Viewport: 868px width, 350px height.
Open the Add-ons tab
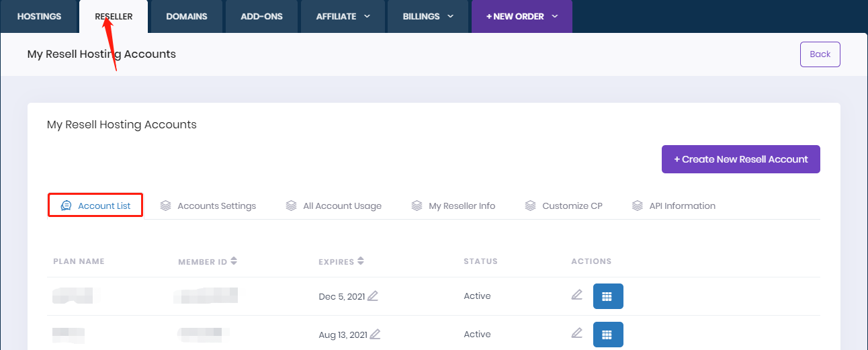tap(261, 17)
